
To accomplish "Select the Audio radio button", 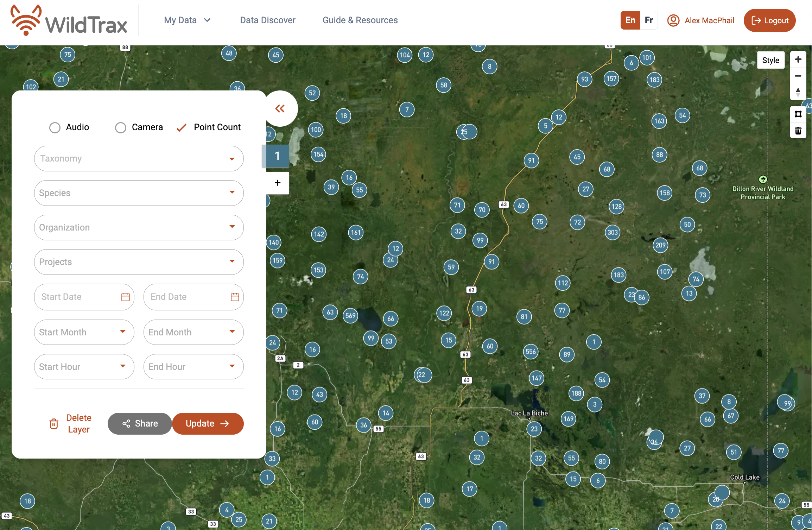I will 55,127.
